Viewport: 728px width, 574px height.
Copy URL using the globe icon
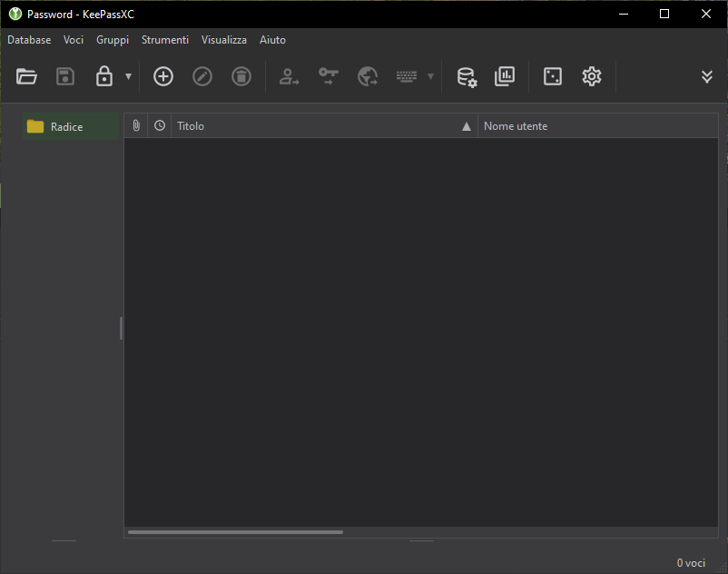click(x=367, y=77)
